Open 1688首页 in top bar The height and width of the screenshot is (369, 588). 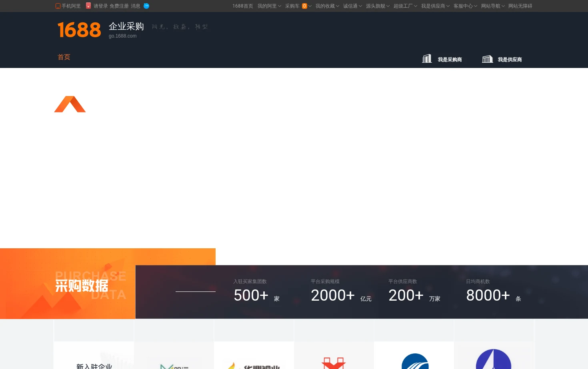(243, 6)
